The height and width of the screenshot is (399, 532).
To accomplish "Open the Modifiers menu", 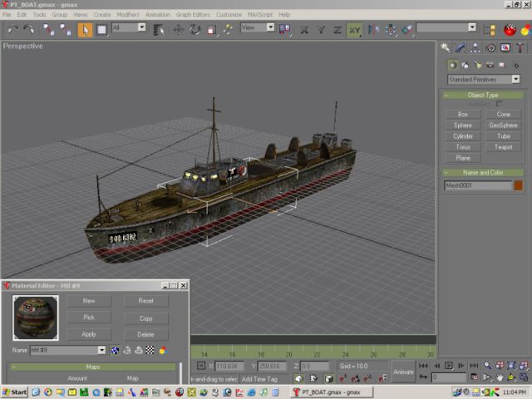I will click(x=128, y=15).
